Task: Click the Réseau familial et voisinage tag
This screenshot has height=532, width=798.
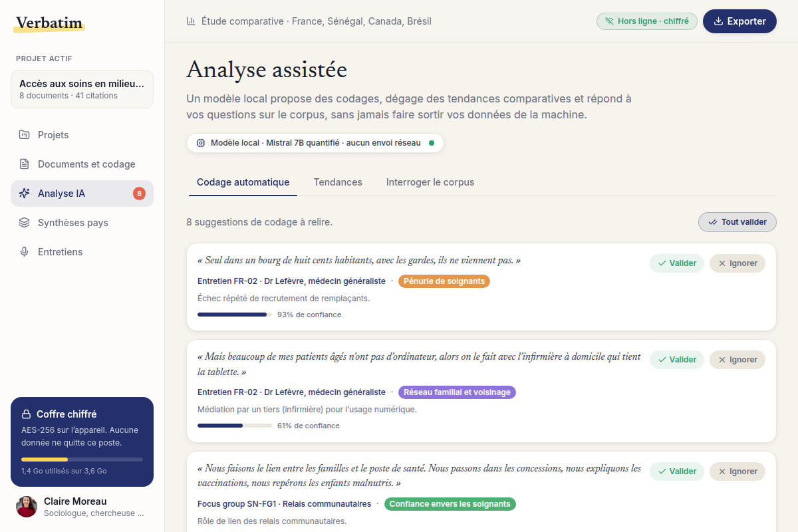Action: [457, 392]
